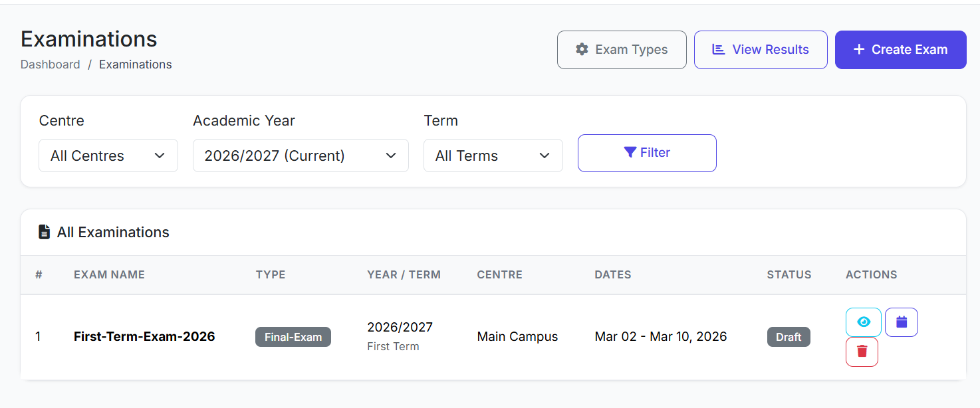Go to Dashboard breadcrumb link

50,64
